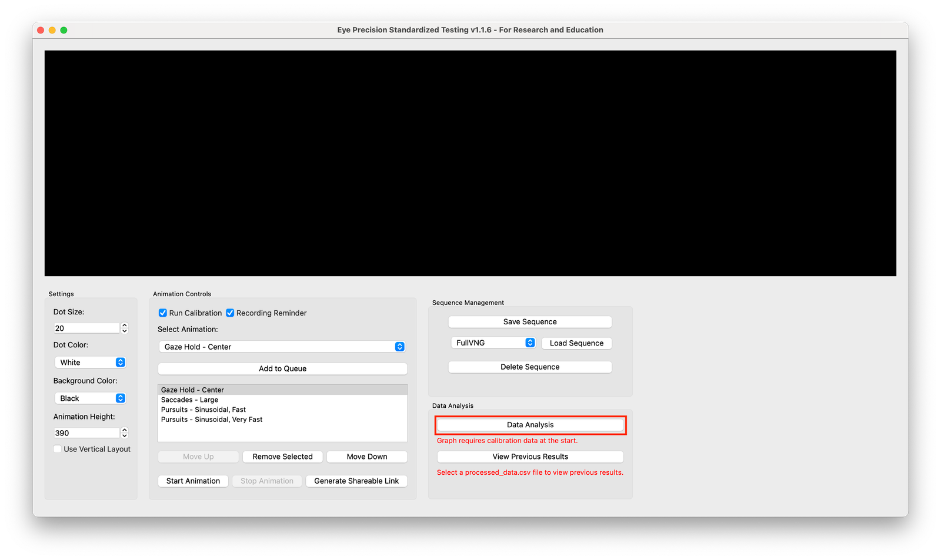Click into the Dot Size input field
Image resolution: width=941 pixels, height=560 pixels.
[x=86, y=328]
